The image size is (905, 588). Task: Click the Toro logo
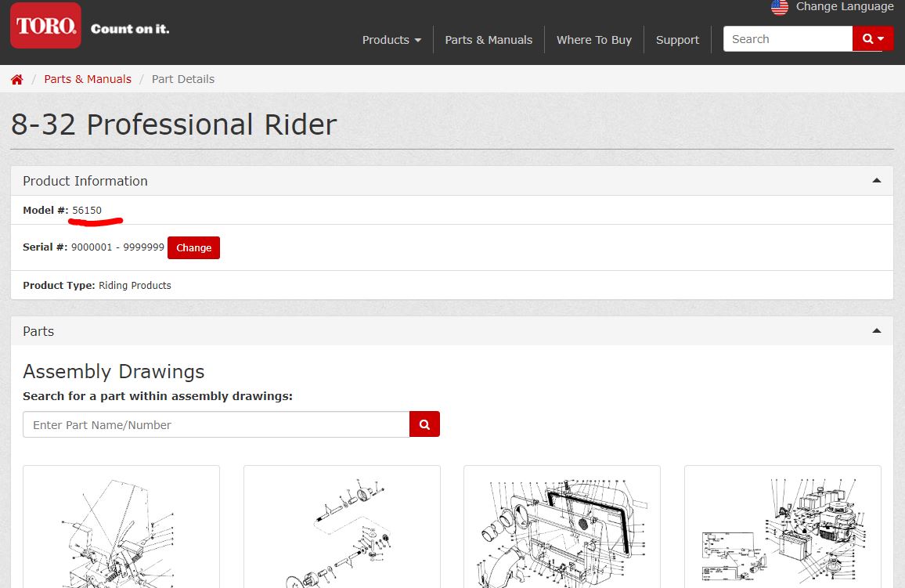tap(45, 25)
